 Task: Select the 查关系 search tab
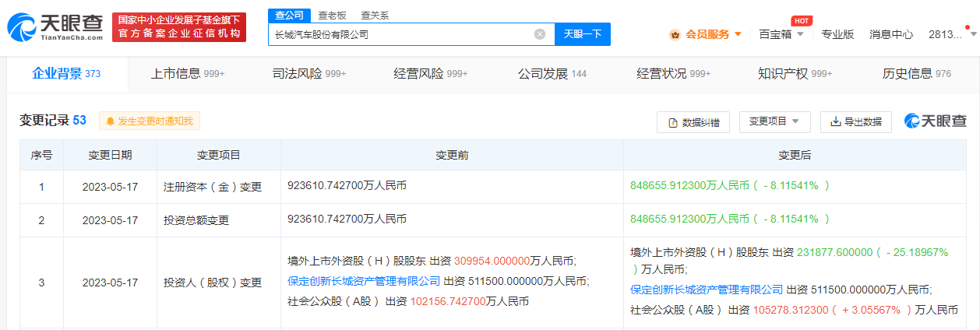[375, 15]
